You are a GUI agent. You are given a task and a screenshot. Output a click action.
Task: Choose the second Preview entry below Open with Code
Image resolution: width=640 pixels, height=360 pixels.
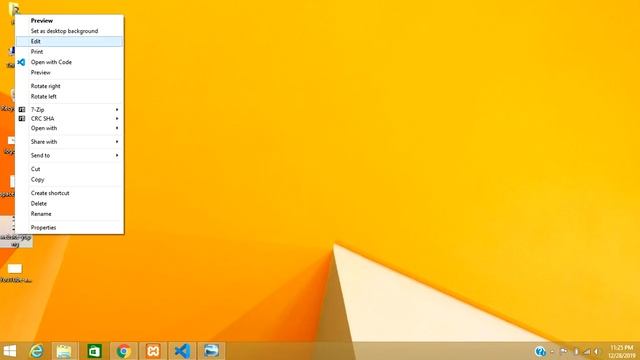(x=41, y=72)
